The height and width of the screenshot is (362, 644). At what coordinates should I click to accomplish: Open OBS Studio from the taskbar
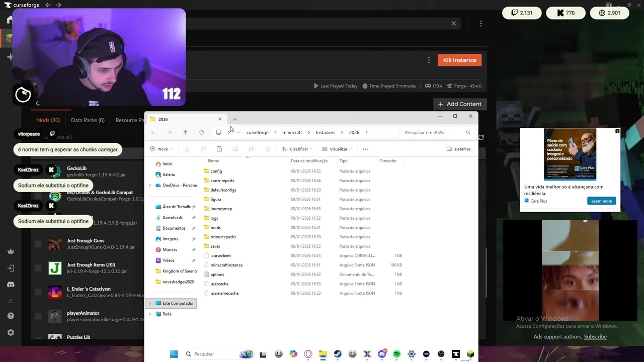(441, 354)
